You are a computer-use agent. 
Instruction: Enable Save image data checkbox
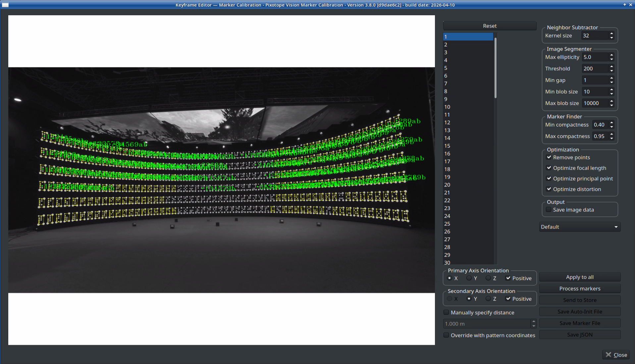coord(549,210)
